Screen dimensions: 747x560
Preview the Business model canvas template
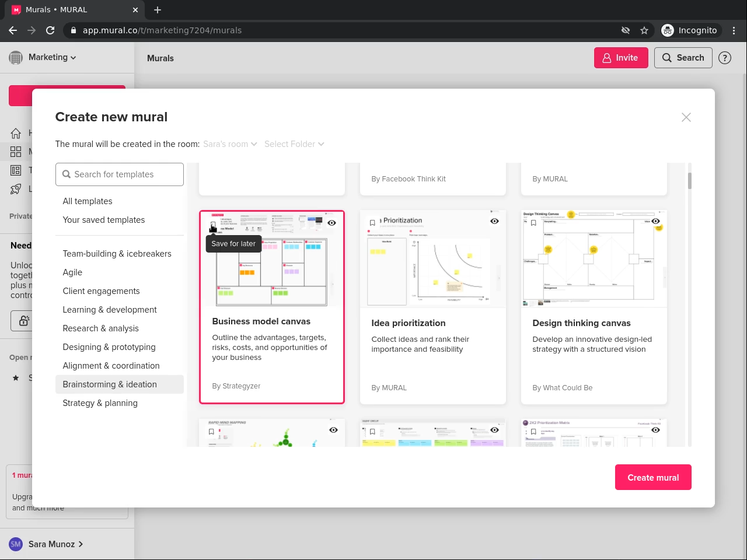tap(331, 223)
